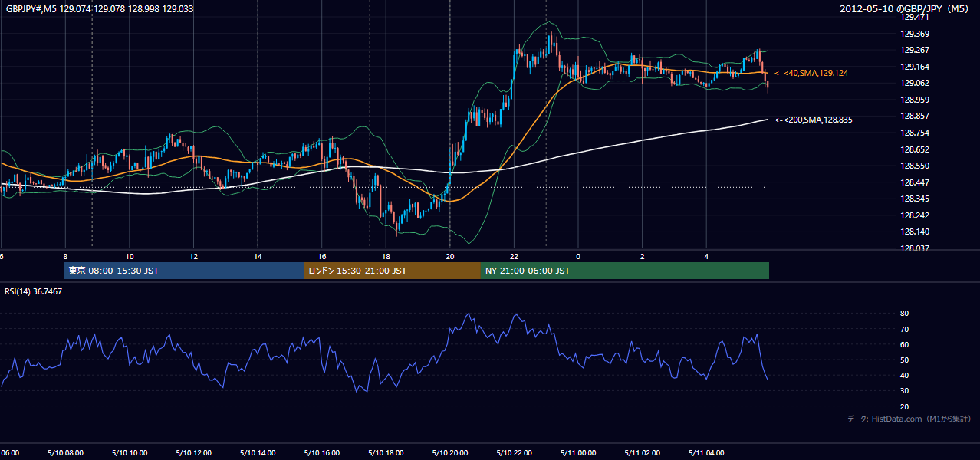Click hour 2 on the price chart axis

[x=643, y=256]
